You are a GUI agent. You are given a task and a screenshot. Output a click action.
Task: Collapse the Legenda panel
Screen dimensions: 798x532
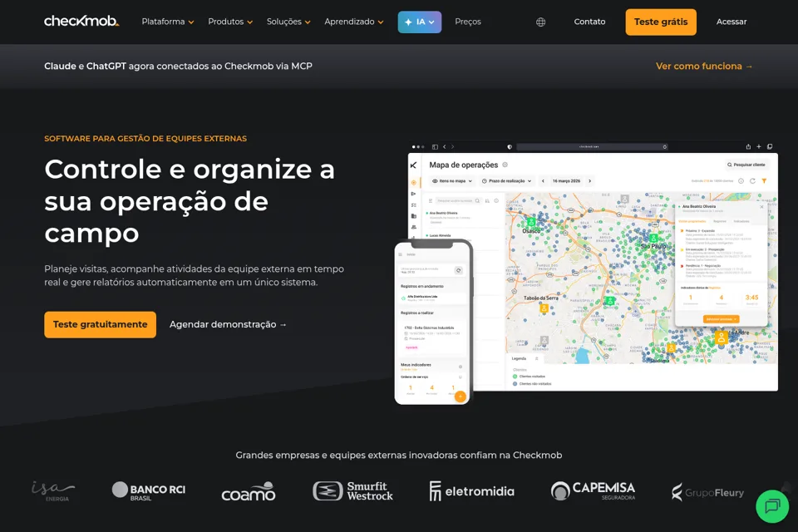point(537,358)
